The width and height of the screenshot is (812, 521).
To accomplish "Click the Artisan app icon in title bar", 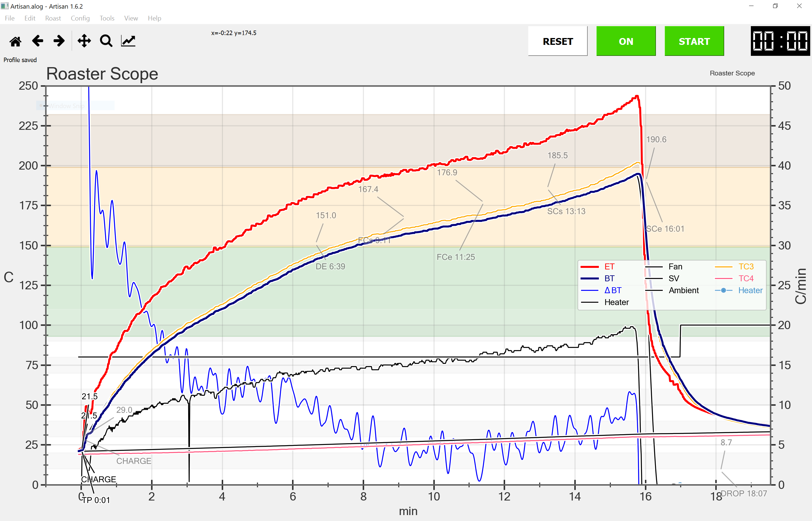I will point(5,6).
